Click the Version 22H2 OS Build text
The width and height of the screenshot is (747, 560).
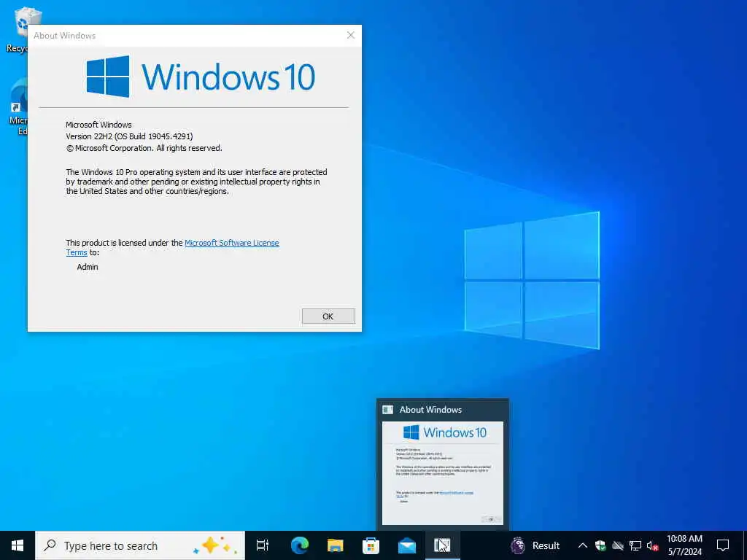(129, 136)
